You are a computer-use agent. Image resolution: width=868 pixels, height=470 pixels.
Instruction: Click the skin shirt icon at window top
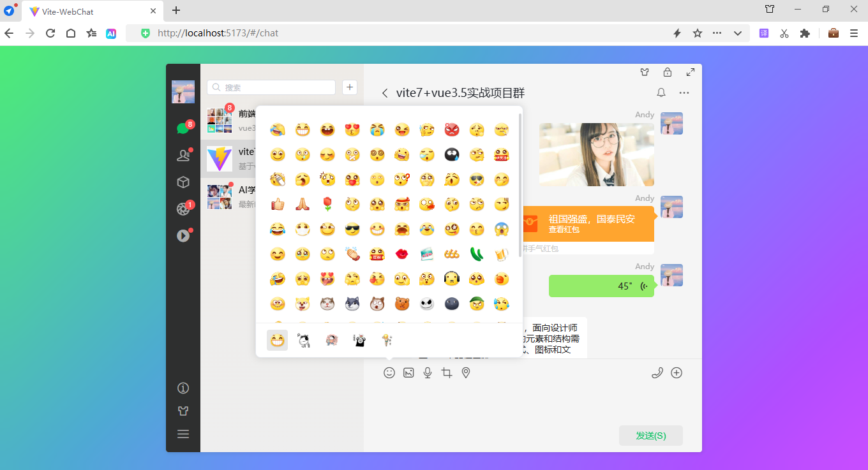pyautogui.click(x=645, y=72)
